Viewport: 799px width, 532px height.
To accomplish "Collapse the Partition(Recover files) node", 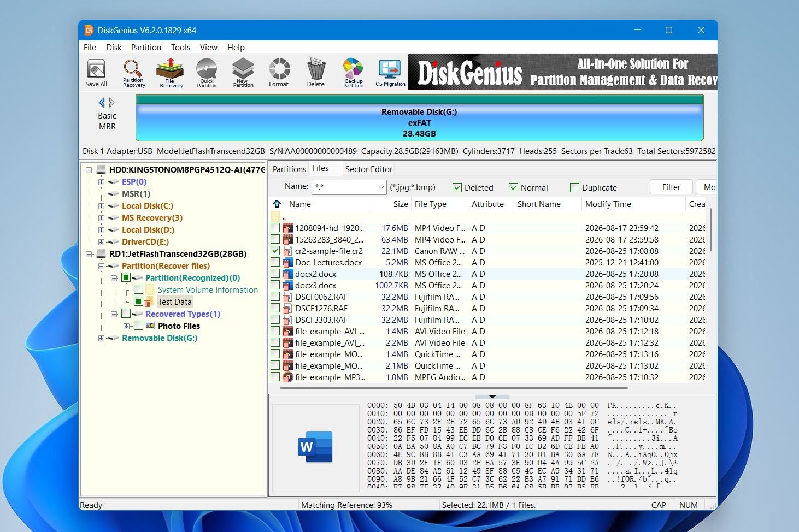I will tap(101, 266).
